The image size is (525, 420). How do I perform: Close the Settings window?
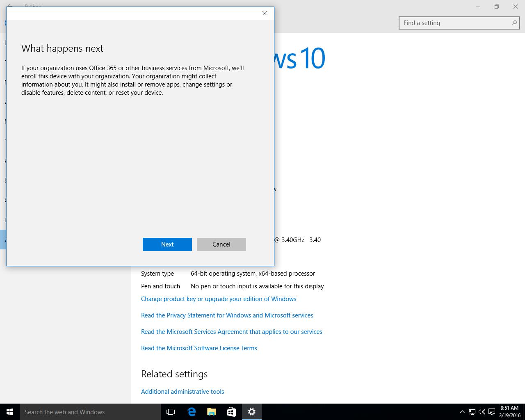click(516, 7)
